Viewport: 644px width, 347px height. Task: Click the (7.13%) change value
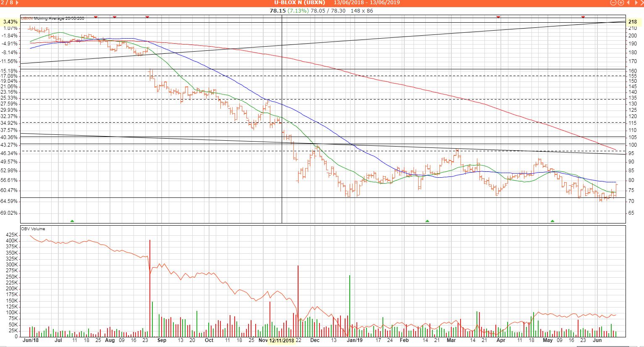click(297, 11)
